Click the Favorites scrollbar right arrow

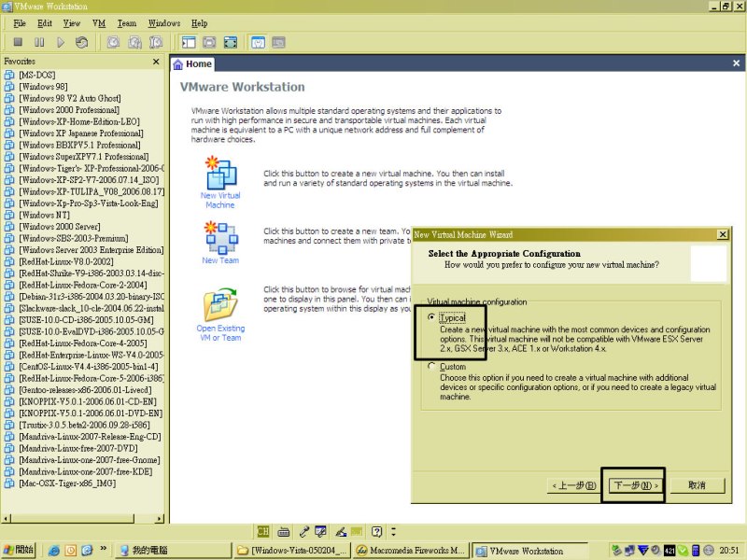(x=160, y=518)
